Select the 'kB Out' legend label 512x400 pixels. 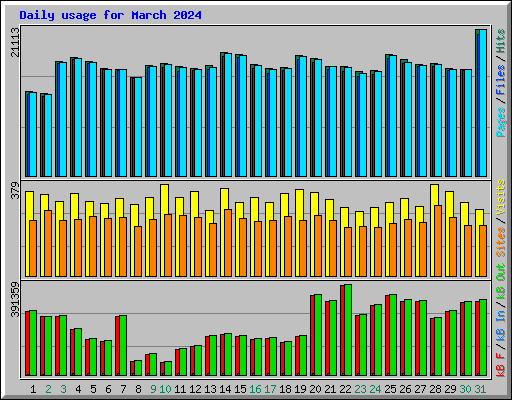(x=501, y=281)
